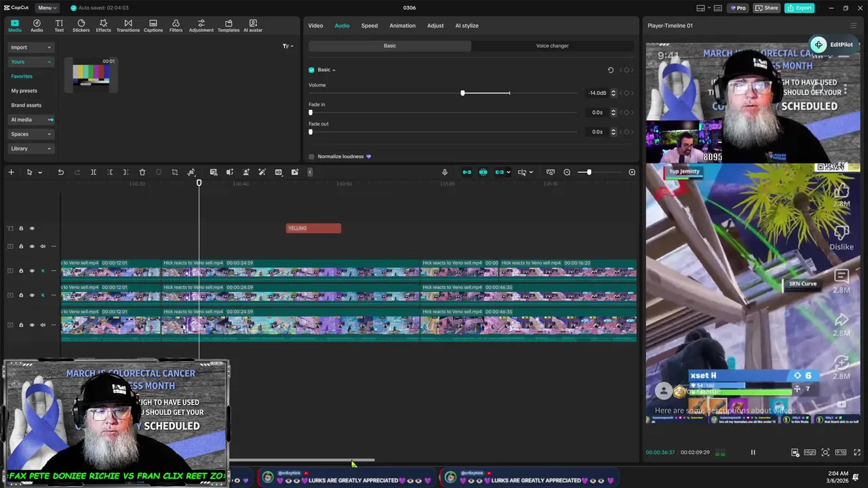
Task: Open the Adjustment tool tab
Action: [201, 26]
